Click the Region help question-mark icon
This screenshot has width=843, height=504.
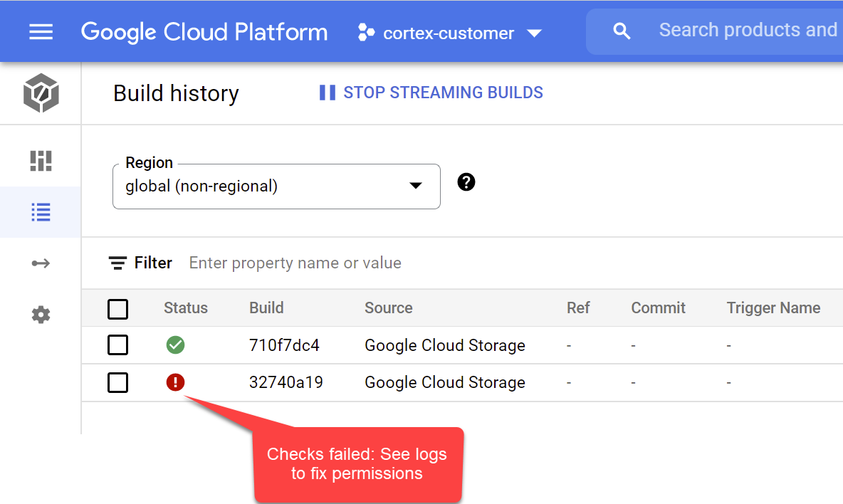pyautogui.click(x=466, y=182)
